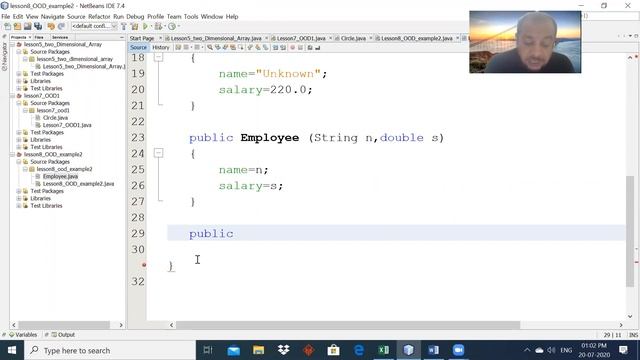This screenshot has width=640, height=360.
Task: Toggle Bookmark icon in editor toolbar
Action: tap(266, 48)
